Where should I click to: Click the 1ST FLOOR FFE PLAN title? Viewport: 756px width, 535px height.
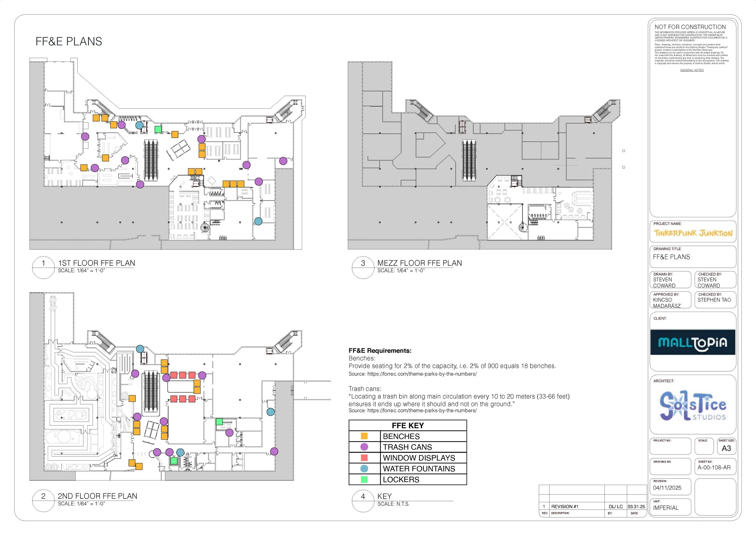[96, 263]
